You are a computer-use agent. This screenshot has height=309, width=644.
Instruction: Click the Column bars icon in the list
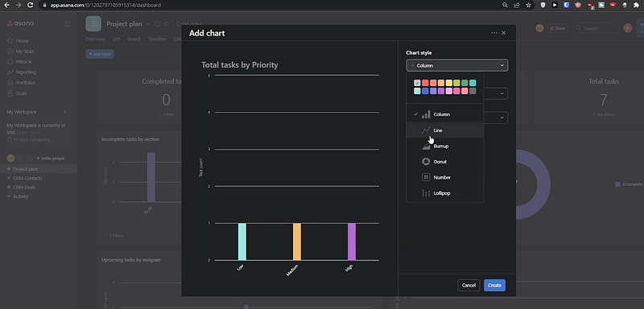tap(426, 114)
